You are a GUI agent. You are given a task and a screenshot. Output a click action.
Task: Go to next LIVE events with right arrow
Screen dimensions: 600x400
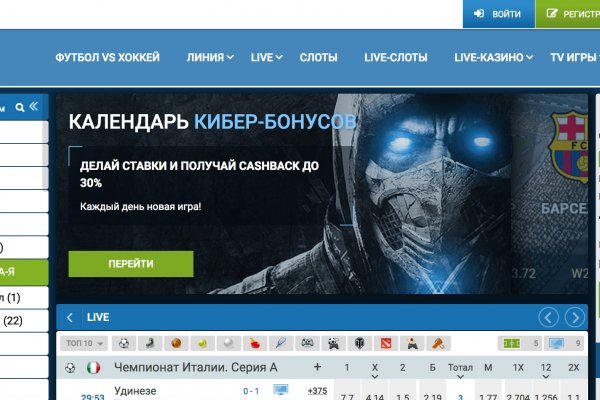pos(574,318)
